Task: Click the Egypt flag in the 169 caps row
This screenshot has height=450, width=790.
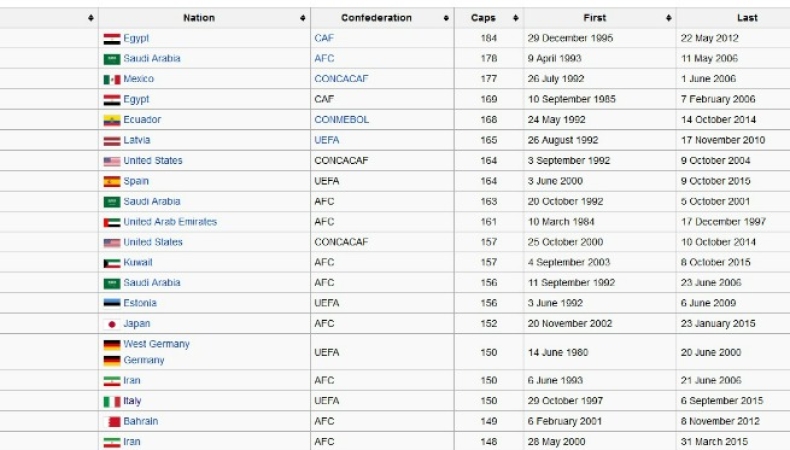Action: 112,100
